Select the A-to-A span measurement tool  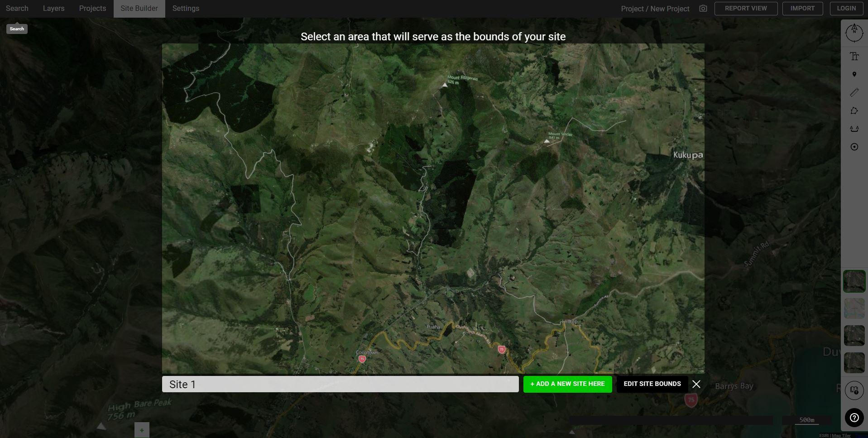(x=854, y=129)
